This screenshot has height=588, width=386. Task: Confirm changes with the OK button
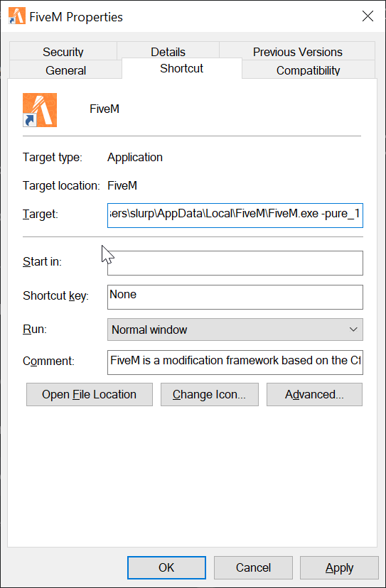[x=166, y=567]
